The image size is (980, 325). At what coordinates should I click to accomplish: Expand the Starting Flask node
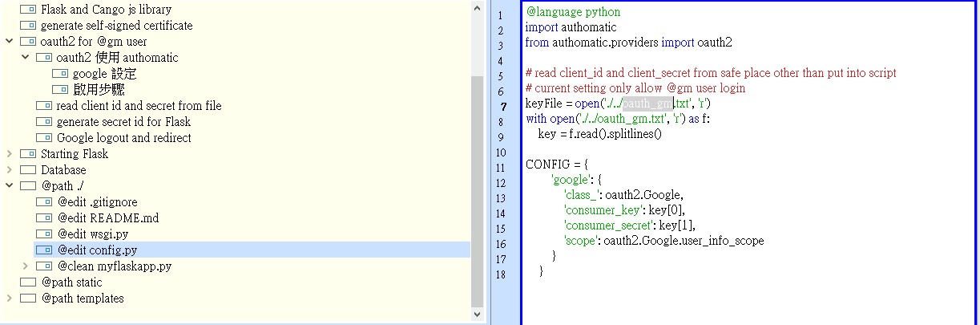coord(9,154)
